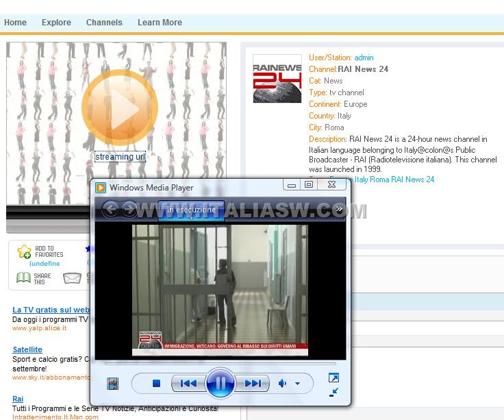Viewport: 504px width, 420px height.
Task: Click the RAI News 24 channel logo
Action: tap(277, 79)
